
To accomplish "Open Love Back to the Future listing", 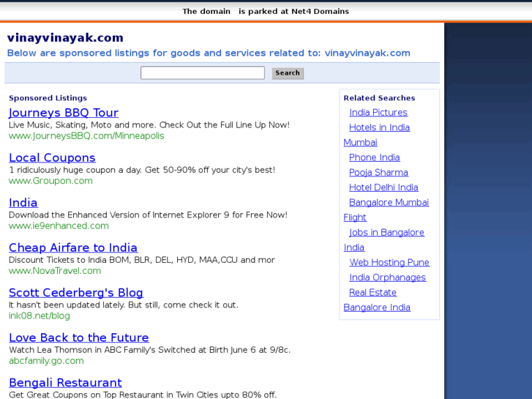I will coord(79,338).
